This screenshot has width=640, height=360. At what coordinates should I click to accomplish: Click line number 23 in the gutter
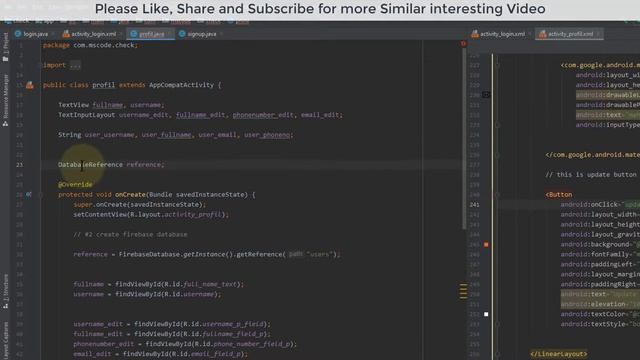[x=20, y=164]
